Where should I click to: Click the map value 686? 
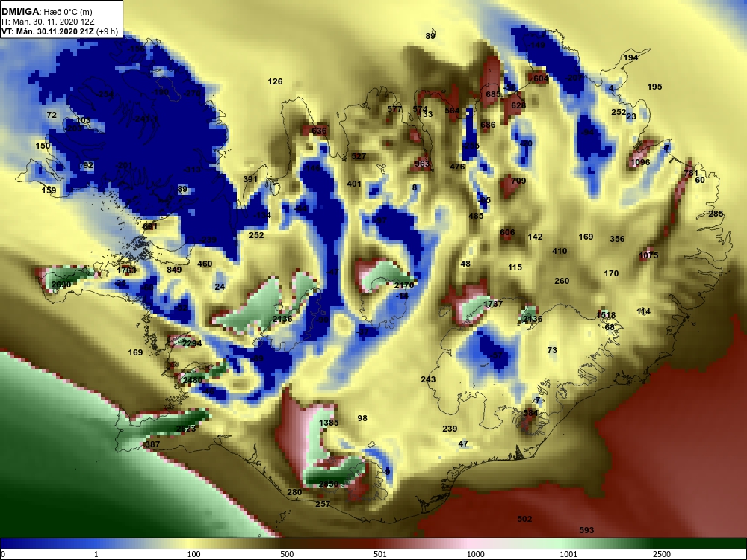(488, 125)
